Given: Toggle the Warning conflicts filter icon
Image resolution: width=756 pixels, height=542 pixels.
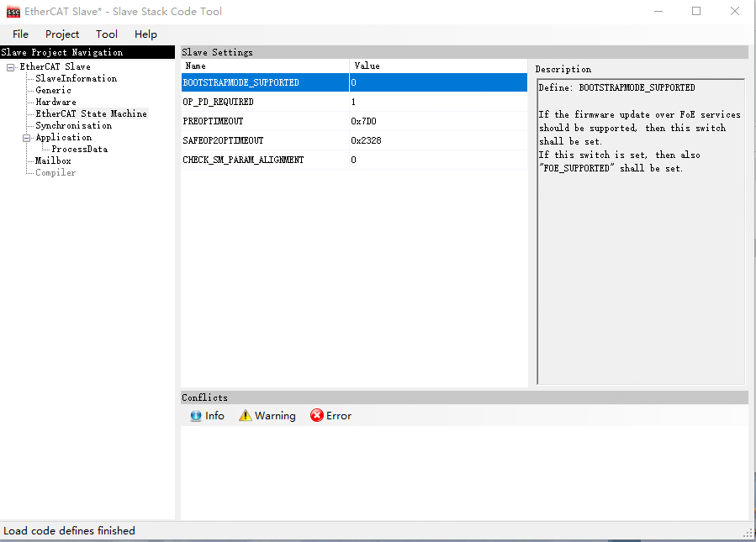Looking at the screenshot, I should coord(245,415).
